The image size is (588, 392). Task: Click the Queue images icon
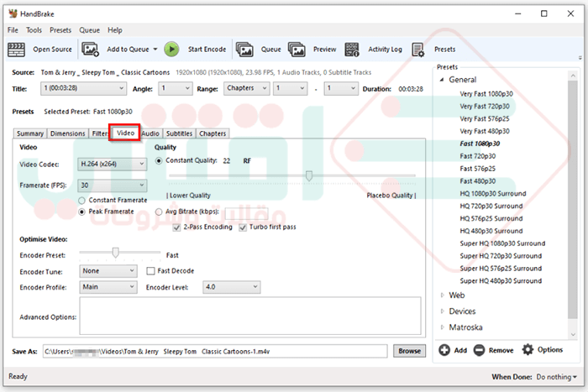[244, 50]
